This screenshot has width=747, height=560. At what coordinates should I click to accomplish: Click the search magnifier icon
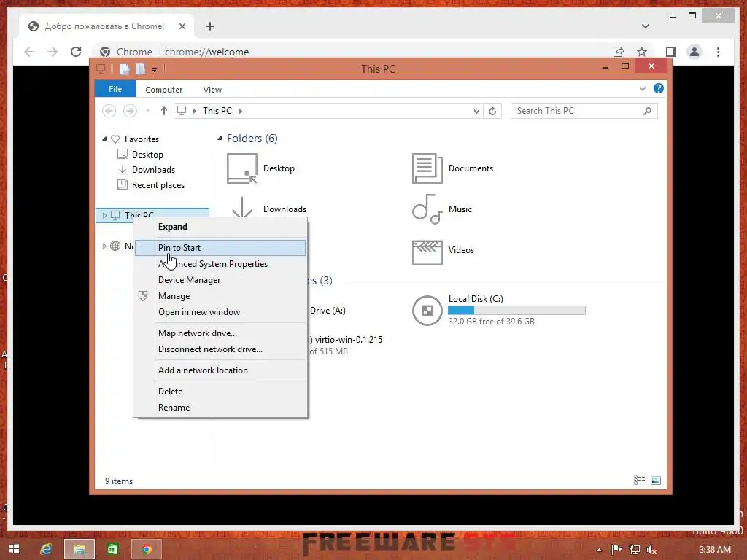(647, 111)
